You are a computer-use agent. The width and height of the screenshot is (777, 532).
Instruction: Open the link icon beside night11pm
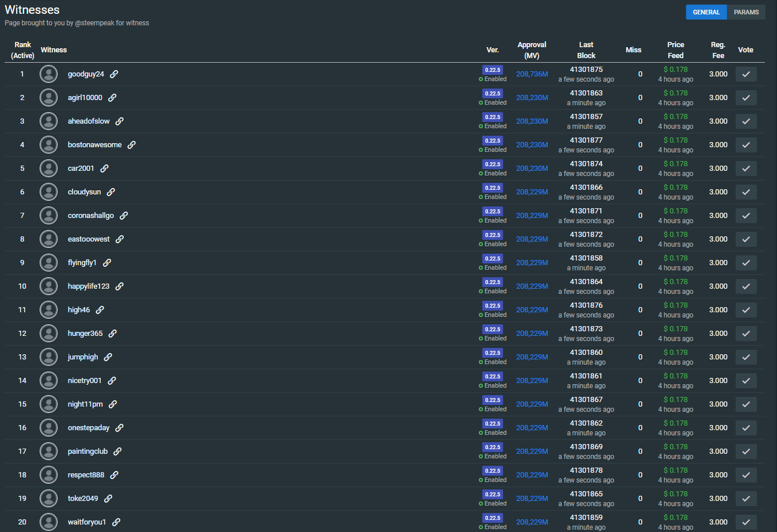tap(113, 404)
